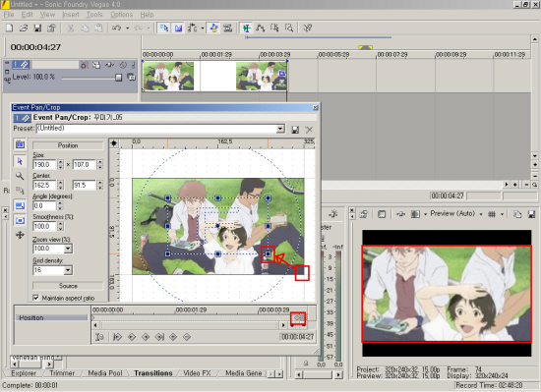The width and height of the screenshot is (541, 392).
Task: Open the Tools menu
Action: [94, 15]
